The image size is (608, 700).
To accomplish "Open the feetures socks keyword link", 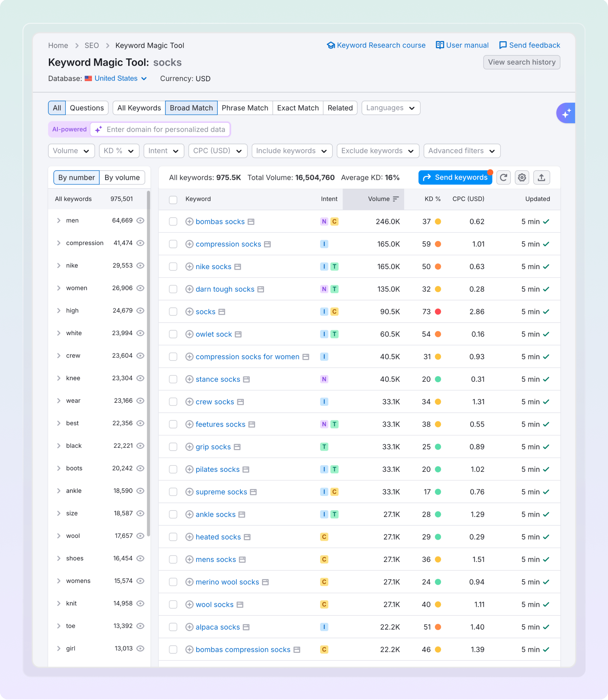I will (x=220, y=424).
